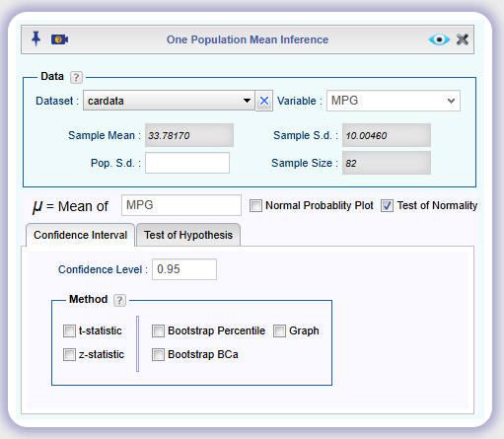504x439 pixels.
Task: Tick the Graph checkbox
Action: click(x=279, y=330)
